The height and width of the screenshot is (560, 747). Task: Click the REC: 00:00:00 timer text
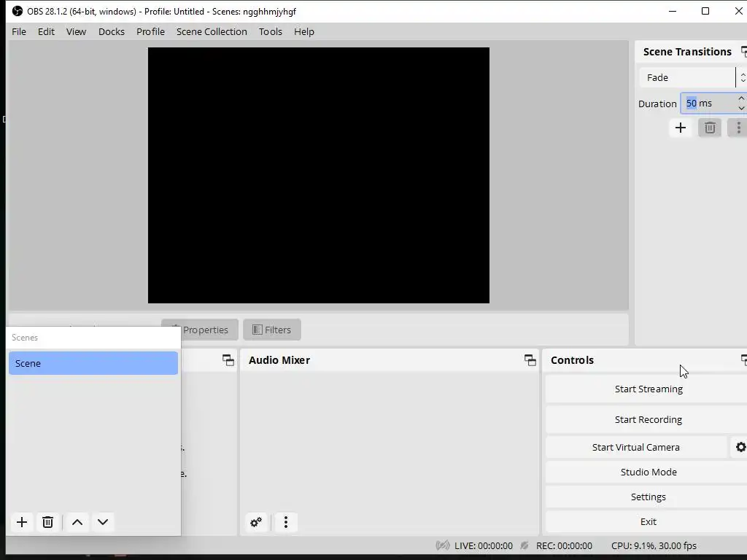click(564, 545)
